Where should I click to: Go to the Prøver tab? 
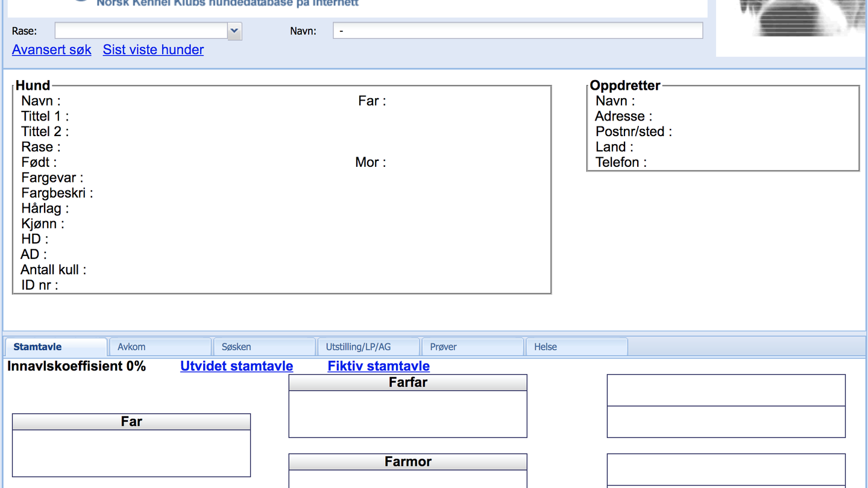tap(472, 347)
